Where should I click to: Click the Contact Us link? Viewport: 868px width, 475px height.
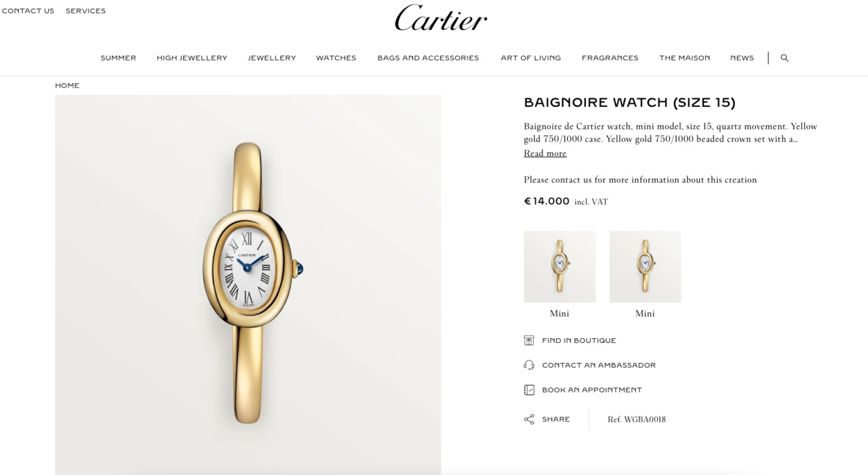point(28,11)
